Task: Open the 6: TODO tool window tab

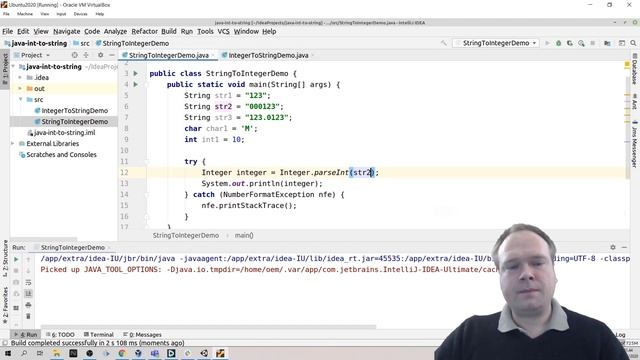Action: [x=60, y=335]
